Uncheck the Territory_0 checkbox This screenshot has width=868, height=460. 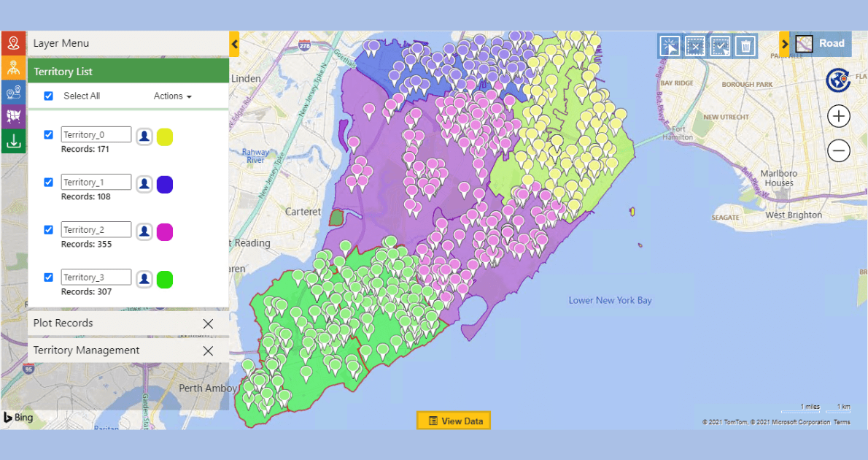coord(49,134)
